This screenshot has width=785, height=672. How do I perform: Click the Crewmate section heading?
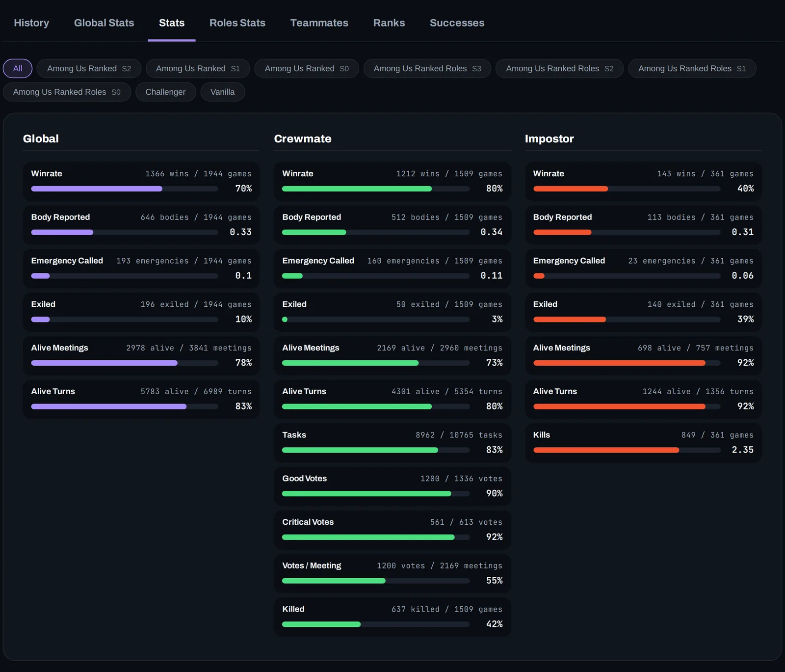point(303,139)
